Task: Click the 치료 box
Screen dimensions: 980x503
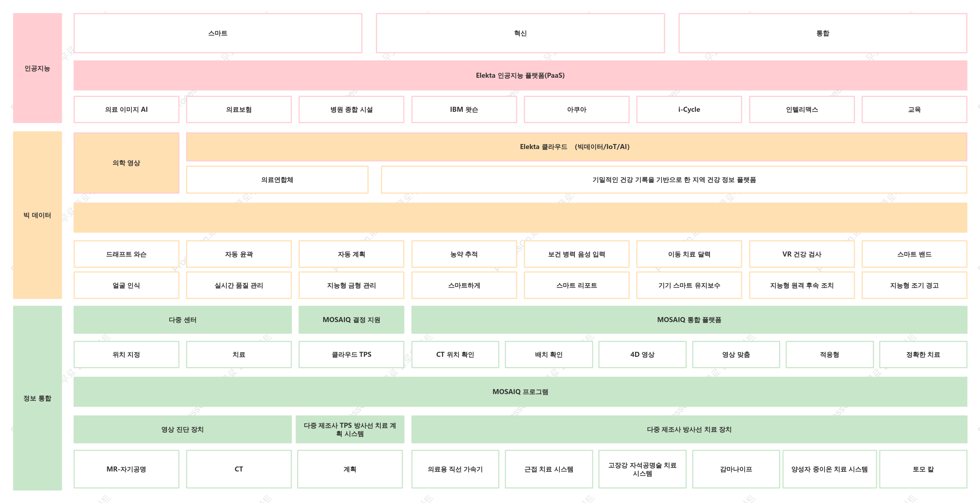Action: click(x=239, y=355)
